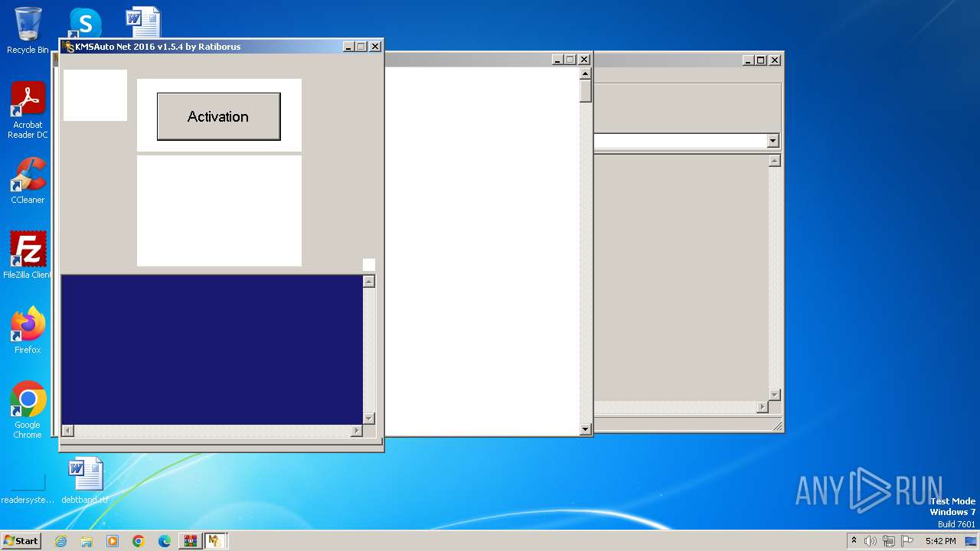Open Chrome from the taskbar
The width and height of the screenshot is (980, 551).
pos(139,541)
